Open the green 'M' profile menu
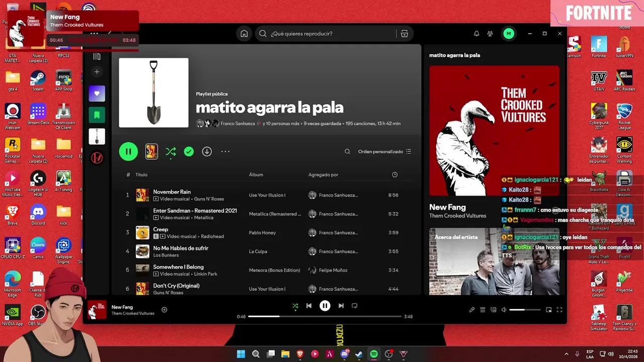 pyautogui.click(x=509, y=34)
